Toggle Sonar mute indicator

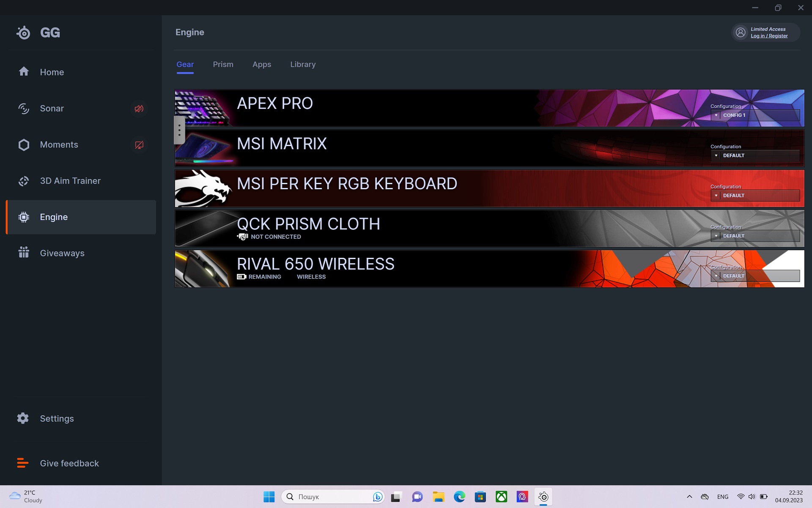[139, 109]
